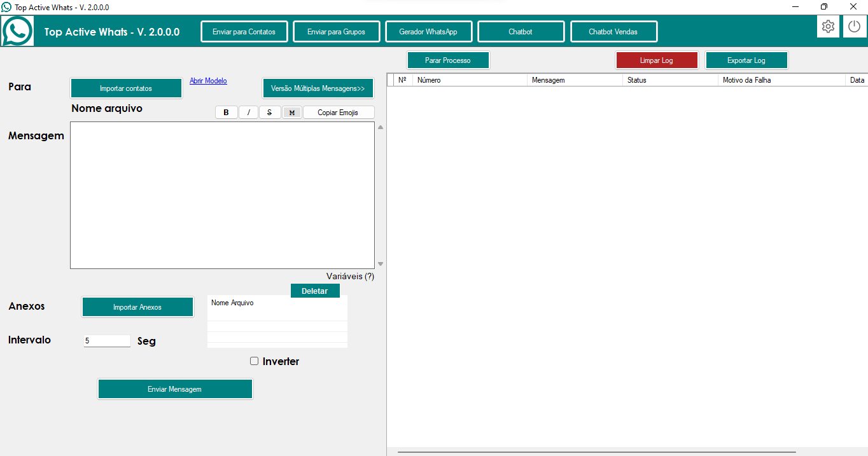
Task: Click the Variáveis (?) help text
Action: tap(350, 276)
